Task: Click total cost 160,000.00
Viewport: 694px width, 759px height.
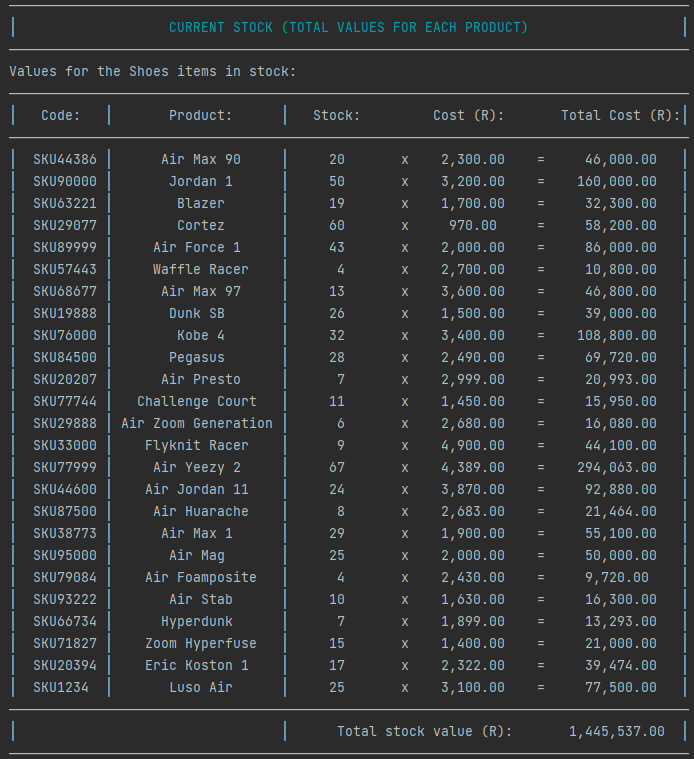Action: click(x=617, y=182)
